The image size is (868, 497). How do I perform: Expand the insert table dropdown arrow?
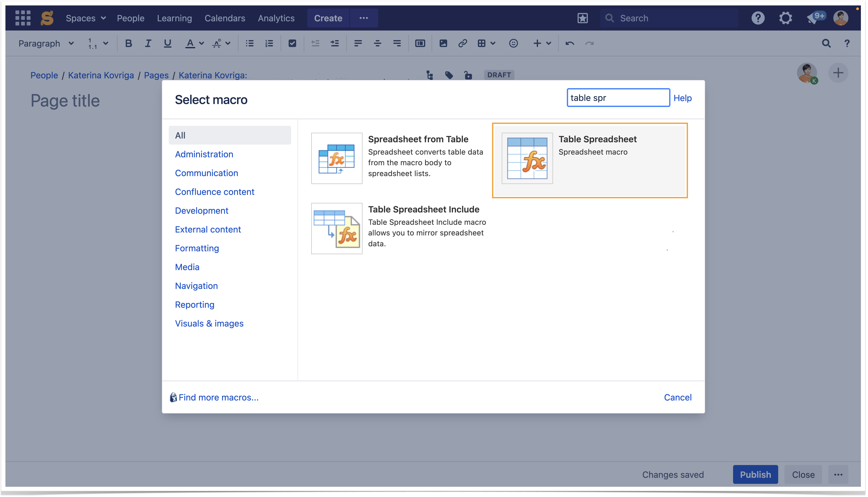tap(493, 43)
